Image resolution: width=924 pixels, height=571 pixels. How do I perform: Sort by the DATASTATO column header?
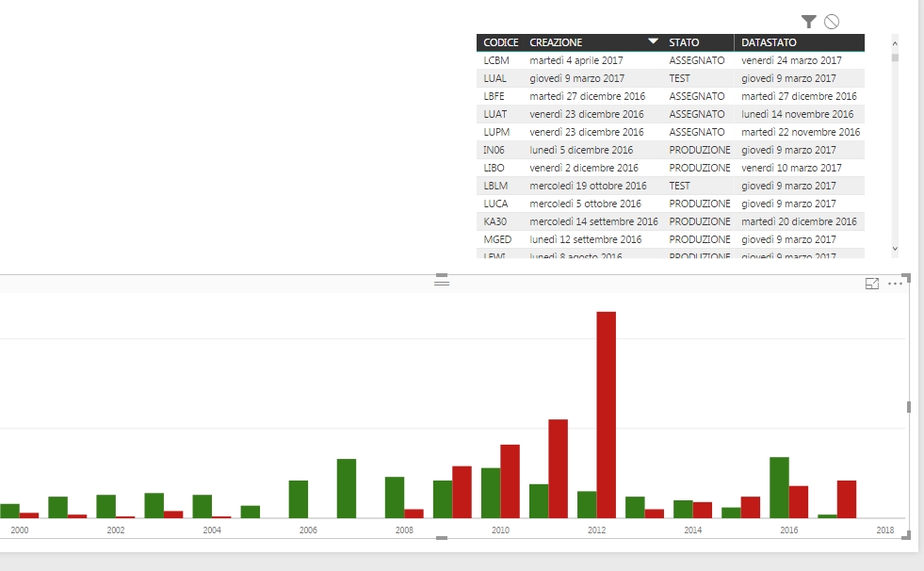pyautogui.click(x=769, y=42)
